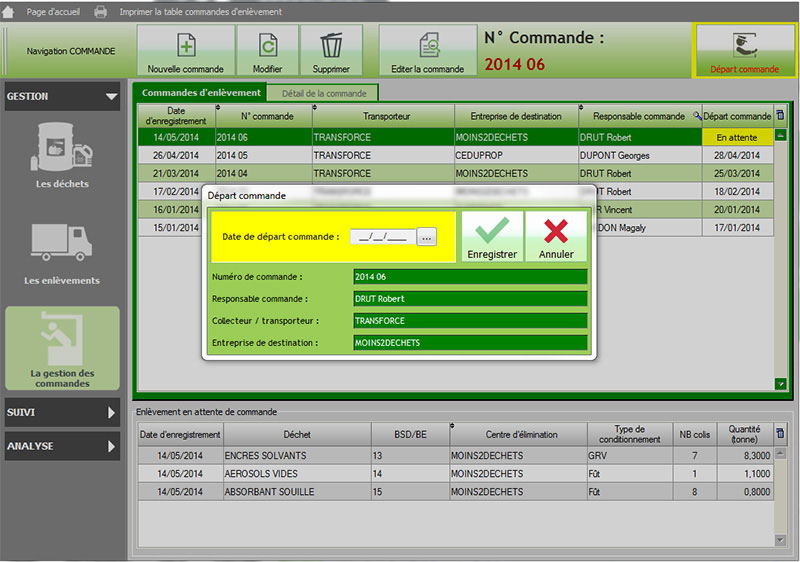Open date picker ellipsis button
This screenshot has height=562, width=800.
(x=427, y=237)
